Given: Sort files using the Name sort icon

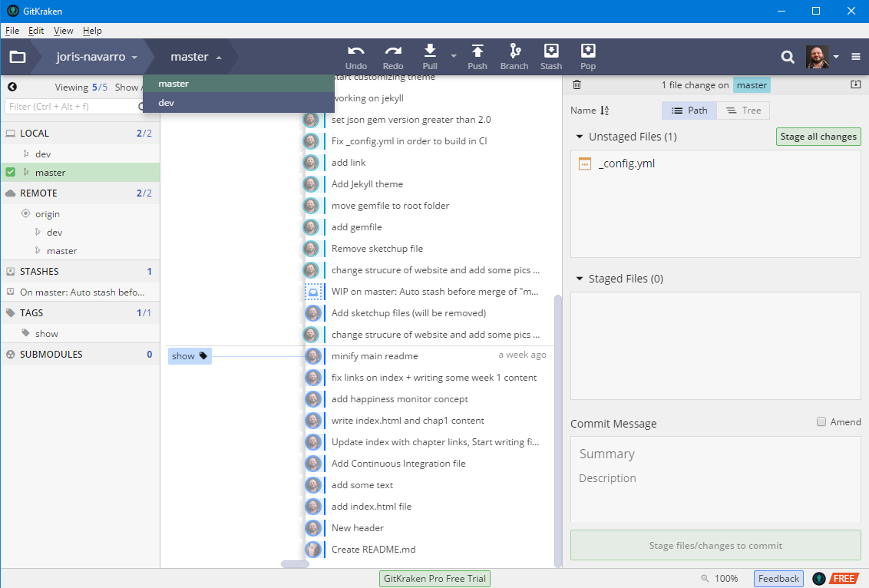Looking at the screenshot, I should point(605,111).
